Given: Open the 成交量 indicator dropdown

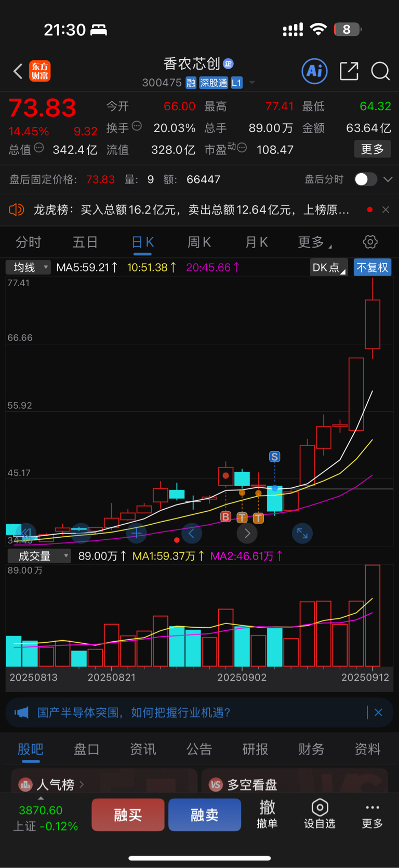Looking at the screenshot, I should (x=39, y=556).
